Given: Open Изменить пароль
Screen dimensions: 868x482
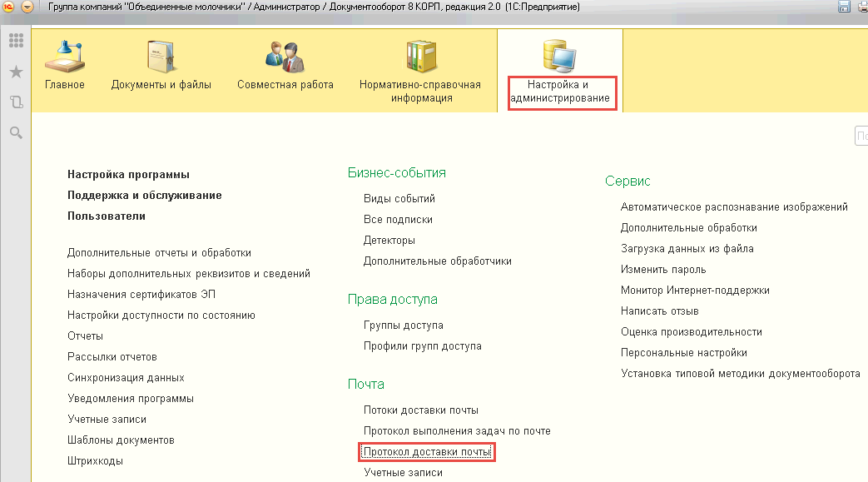Looking at the screenshot, I should tap(663, 270).
